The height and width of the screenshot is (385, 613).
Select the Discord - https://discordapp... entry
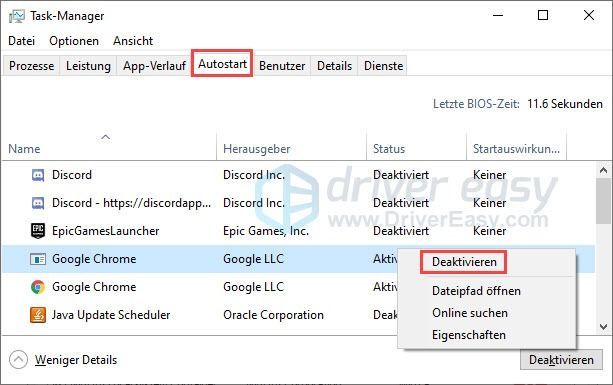click(x=131, y=203)
